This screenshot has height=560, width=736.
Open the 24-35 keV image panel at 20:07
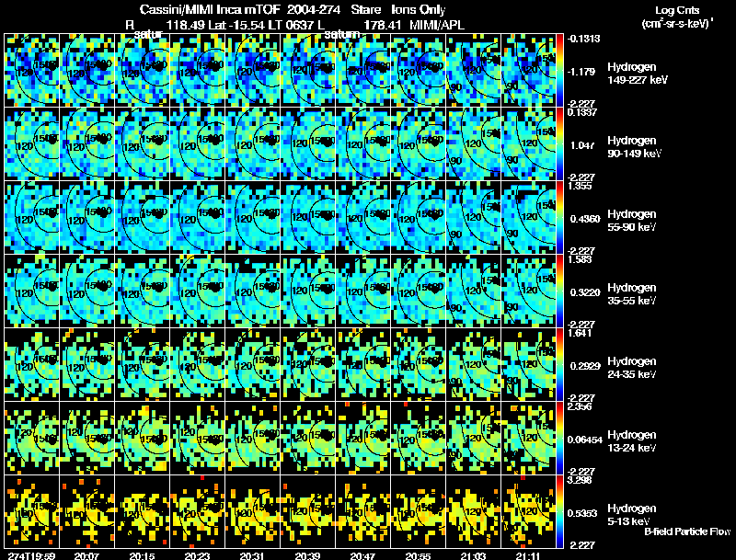[x=86, y=365]
